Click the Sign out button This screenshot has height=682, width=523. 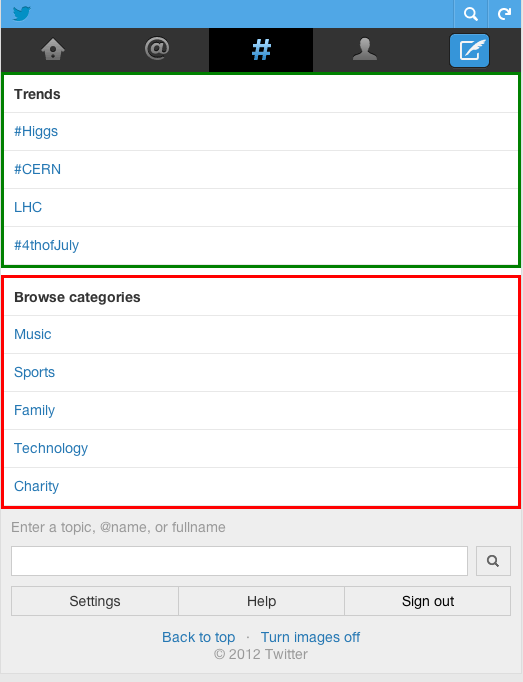[428, 601]
